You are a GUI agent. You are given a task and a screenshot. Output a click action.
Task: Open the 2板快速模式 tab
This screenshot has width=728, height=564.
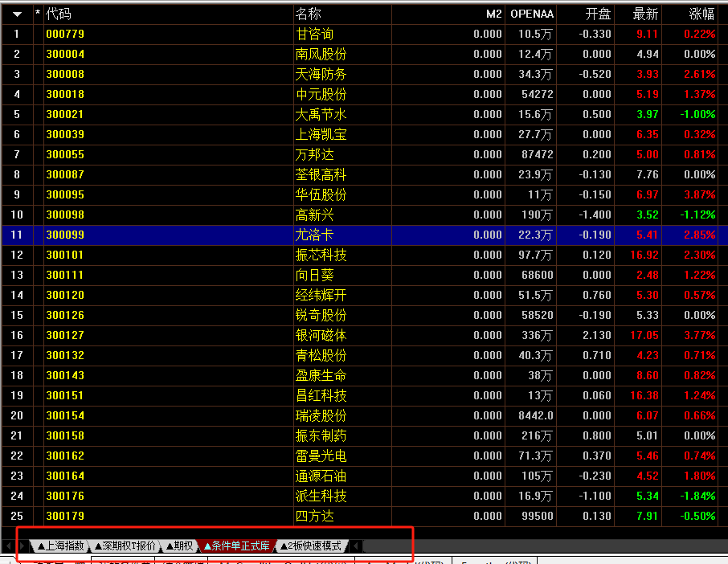click(x=311, y=546)
